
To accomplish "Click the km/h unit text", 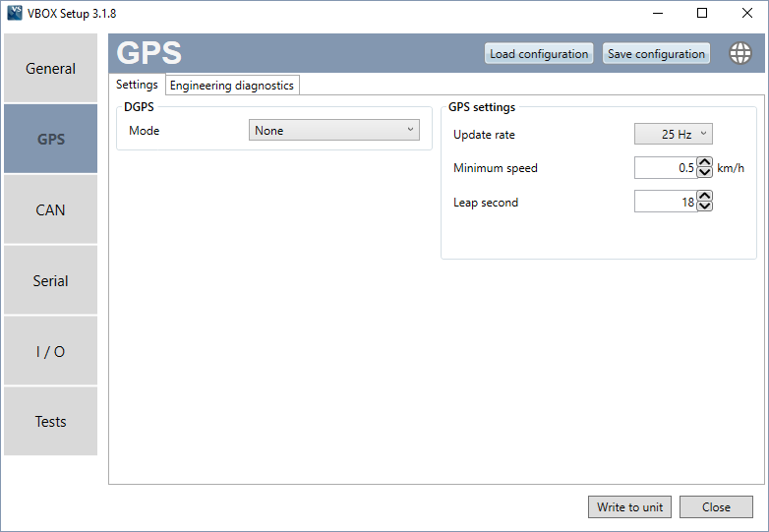I will tap(731, 168).
